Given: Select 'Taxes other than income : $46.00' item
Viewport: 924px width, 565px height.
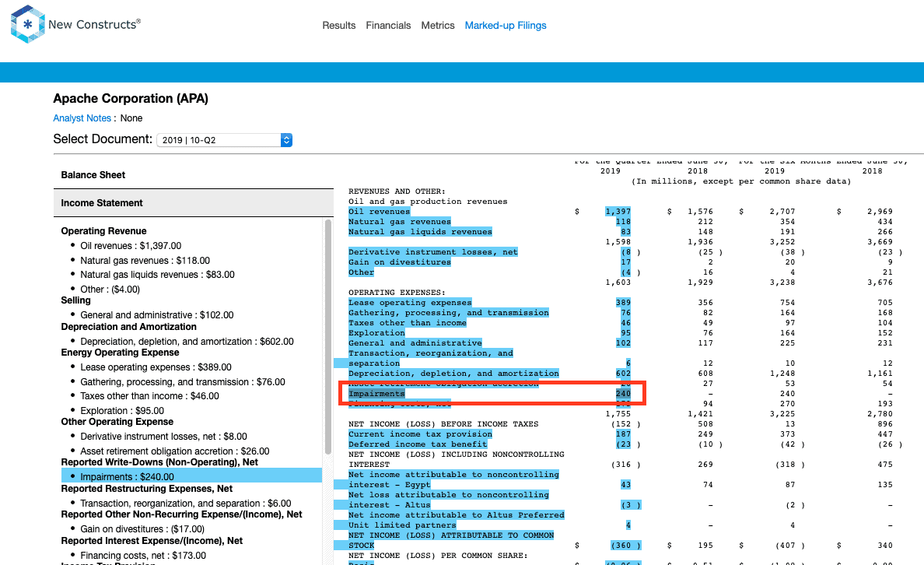Looking at the screenshot, I should click(x=149, y=396).
